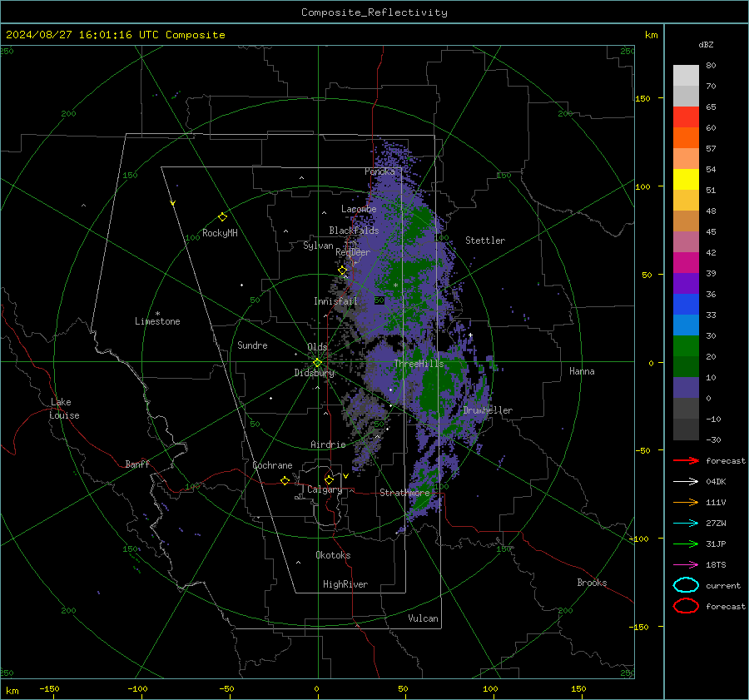Click the yellow diamond marker below RedDeer
Screen dimensions: 749x700
click(343, 271)
